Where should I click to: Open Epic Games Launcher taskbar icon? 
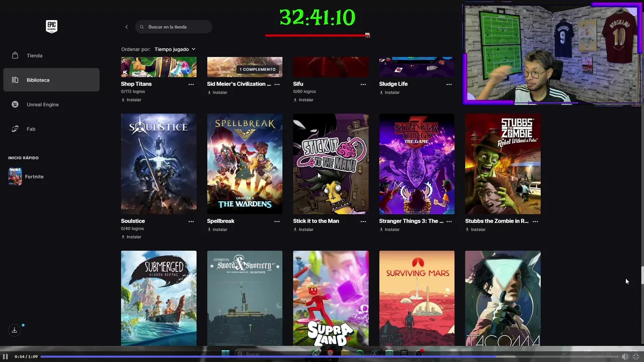(404, 353)
